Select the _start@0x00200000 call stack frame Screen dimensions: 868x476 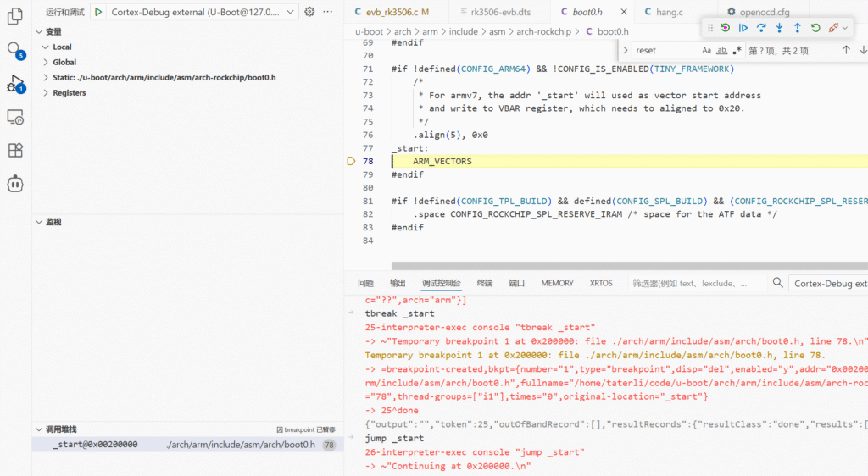coord(95,445)
